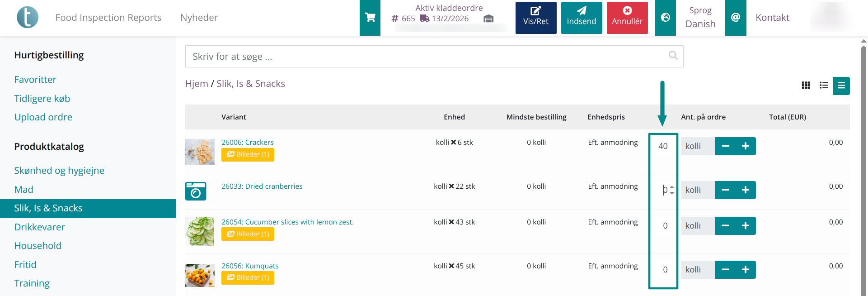This screenshot has width=868, height=296.
Task: Click the site logo
Action: click(28, 18)
